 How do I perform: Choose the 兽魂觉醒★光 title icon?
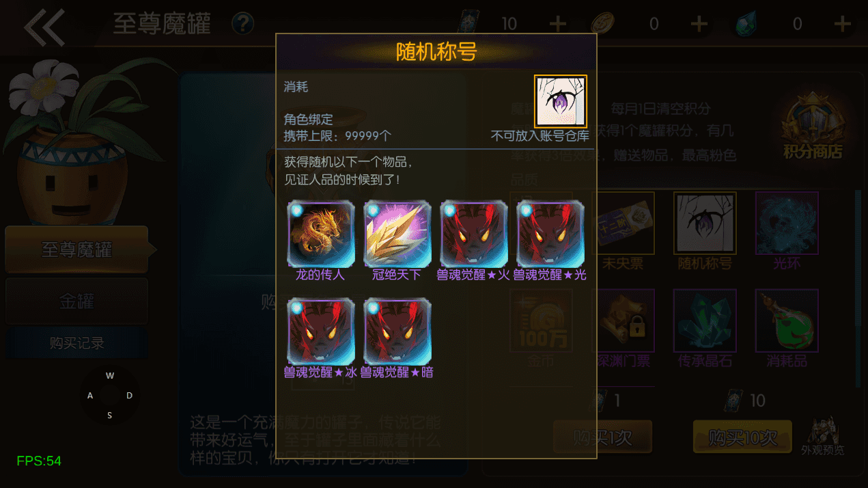tap(550, 234)
